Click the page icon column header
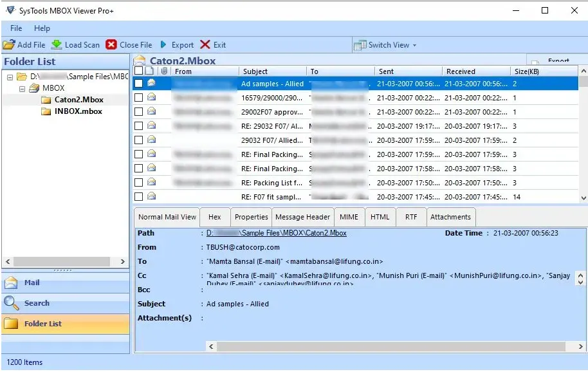Screen dimensions: 588x372 click(149, 71)
